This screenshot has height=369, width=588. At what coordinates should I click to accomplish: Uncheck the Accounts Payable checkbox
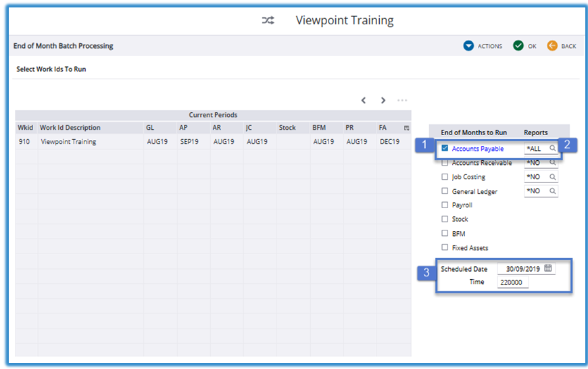[445, 148]
